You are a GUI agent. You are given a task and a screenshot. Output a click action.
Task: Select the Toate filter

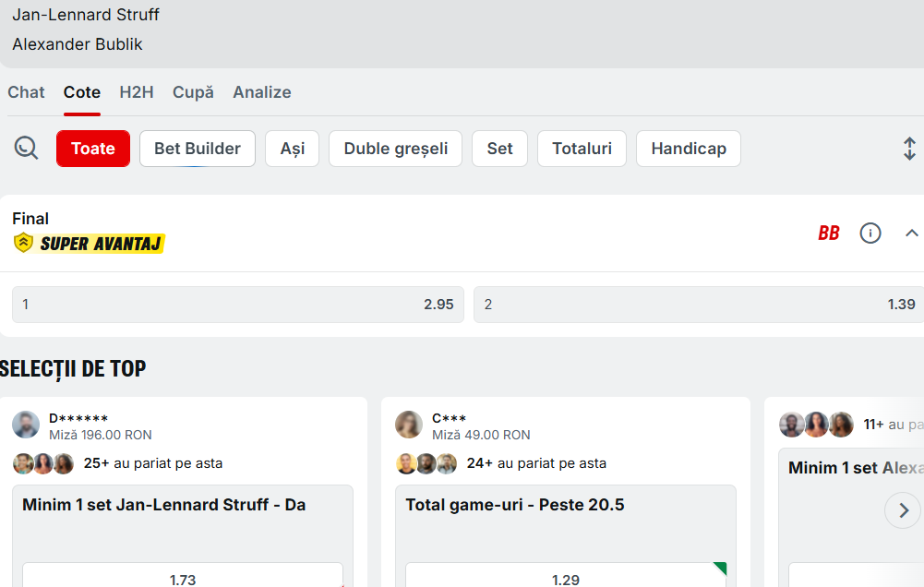[93, 149]
